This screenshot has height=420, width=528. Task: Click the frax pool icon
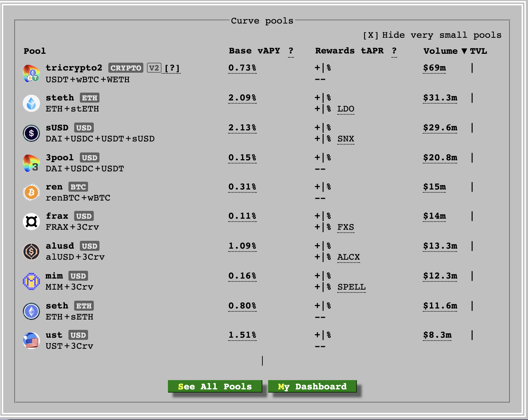[31, 222]
